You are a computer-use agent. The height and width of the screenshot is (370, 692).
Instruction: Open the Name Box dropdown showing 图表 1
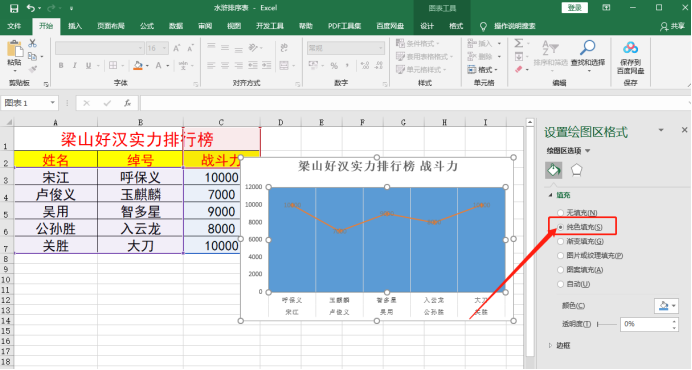click(53, 103)
